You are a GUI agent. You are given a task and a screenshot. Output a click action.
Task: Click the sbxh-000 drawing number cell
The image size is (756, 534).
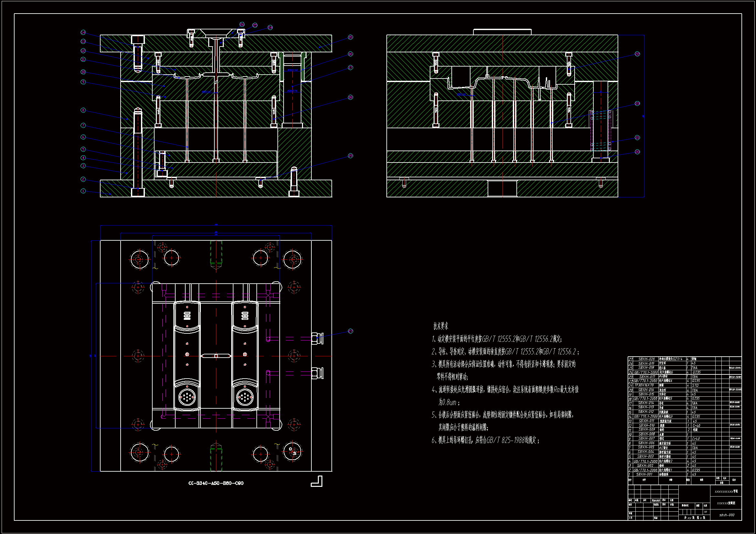[x=727, y=515]
